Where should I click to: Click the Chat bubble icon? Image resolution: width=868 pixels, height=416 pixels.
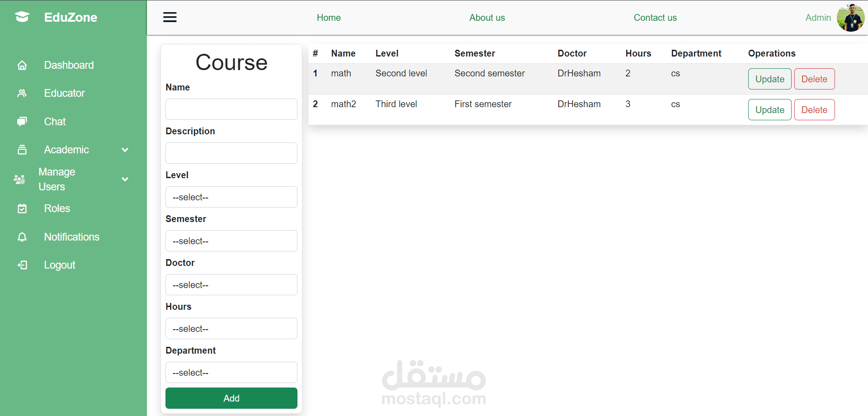pyautogui.click(x=22, y=122)
